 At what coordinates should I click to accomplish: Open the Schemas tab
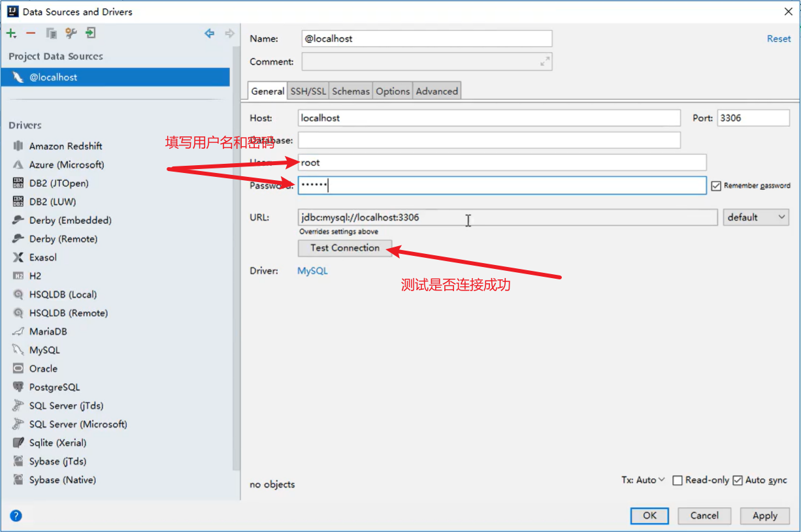pos(351,91)
